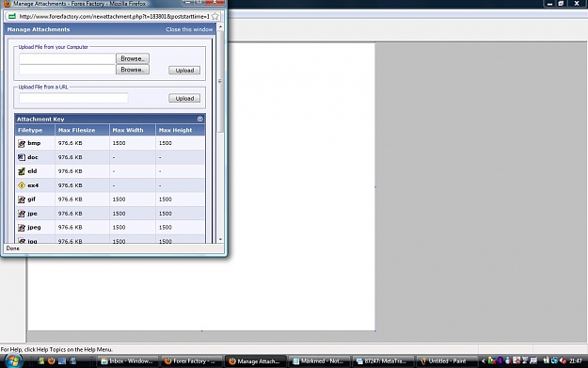The height and width of the screenshot is (368, 588).
Task: Bookmark this page with the star icon
Action: 215,17
